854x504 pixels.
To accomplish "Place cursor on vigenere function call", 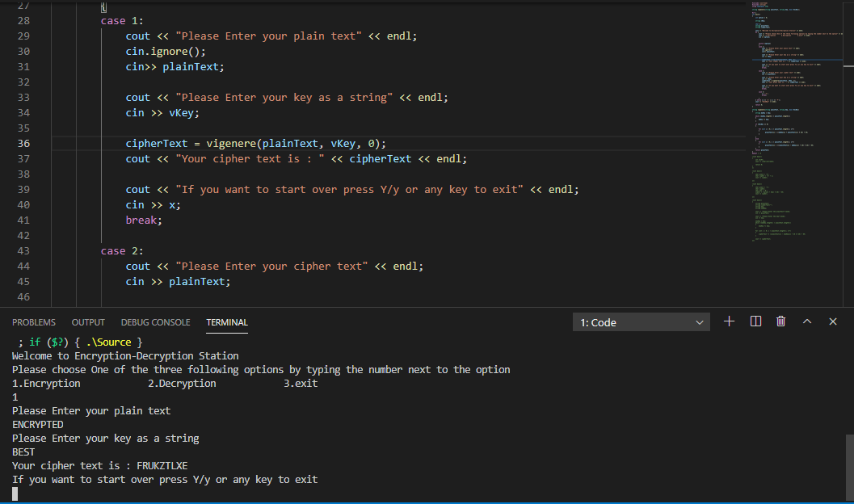I will coord(231,143).
